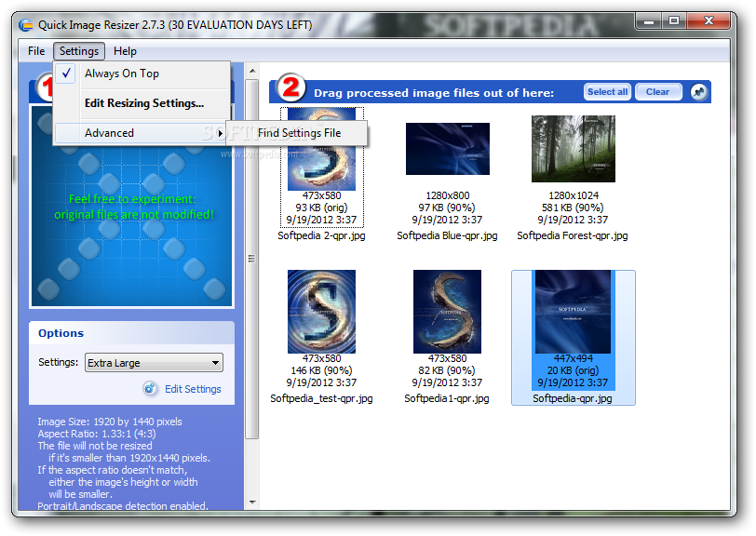
Task: Open the Extra Large settings dropdown
Action: [154, 363]
